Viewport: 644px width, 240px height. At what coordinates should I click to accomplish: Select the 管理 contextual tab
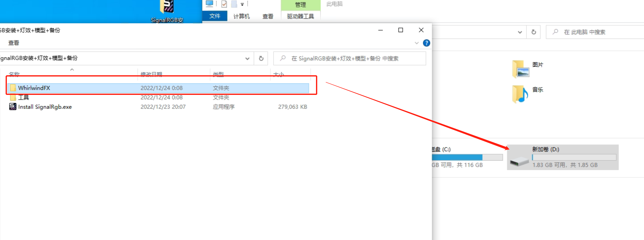pos(300,5)
